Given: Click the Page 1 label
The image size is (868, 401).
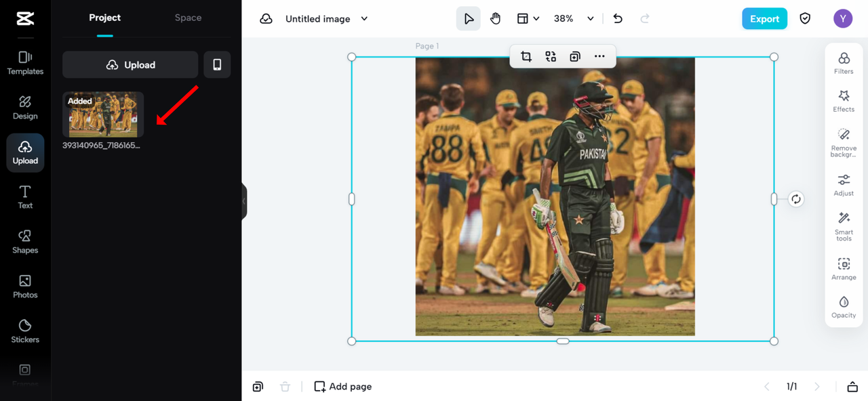Looking at the screenshot, I should pos(427,46).
